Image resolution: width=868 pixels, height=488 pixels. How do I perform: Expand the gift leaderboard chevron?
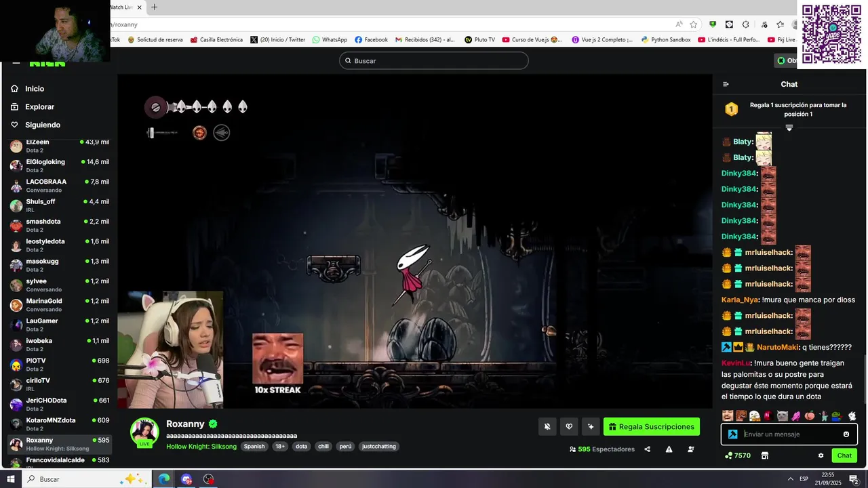coord(789,127)
